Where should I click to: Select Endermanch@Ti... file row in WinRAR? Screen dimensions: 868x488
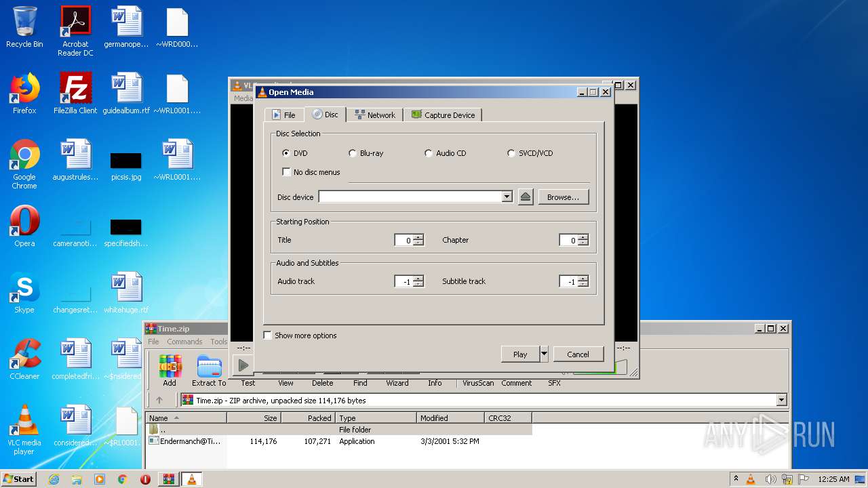pos(339,441)
